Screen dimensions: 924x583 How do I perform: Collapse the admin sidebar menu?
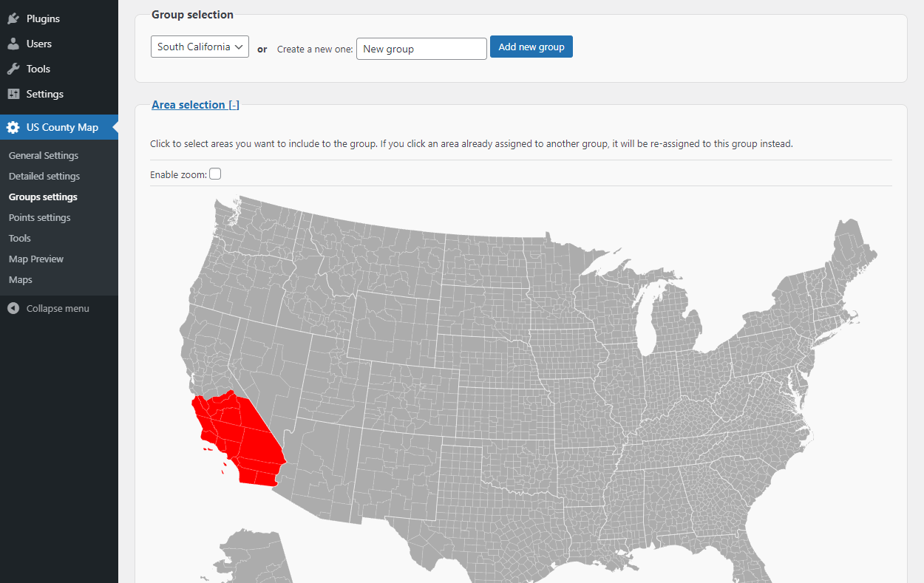coord(59,308)
